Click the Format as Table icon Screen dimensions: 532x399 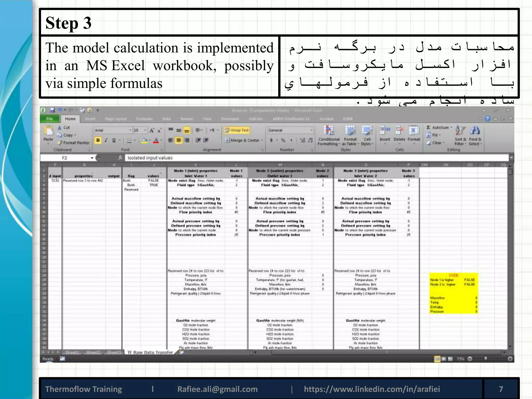[x=350, y=130]
